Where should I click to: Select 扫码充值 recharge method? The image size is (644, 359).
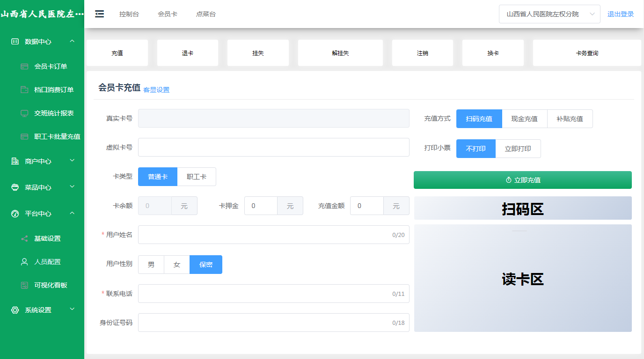[479, 119]
